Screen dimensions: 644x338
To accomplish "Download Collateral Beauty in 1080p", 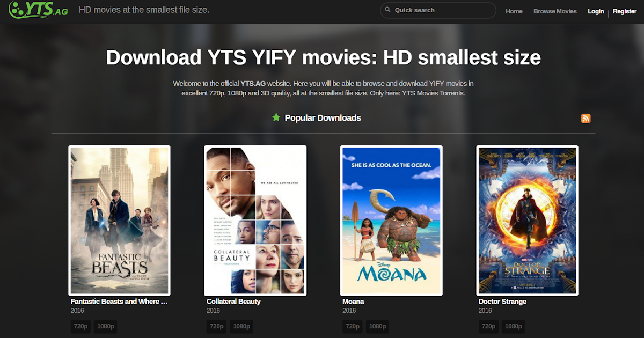I will click(241, 326).
